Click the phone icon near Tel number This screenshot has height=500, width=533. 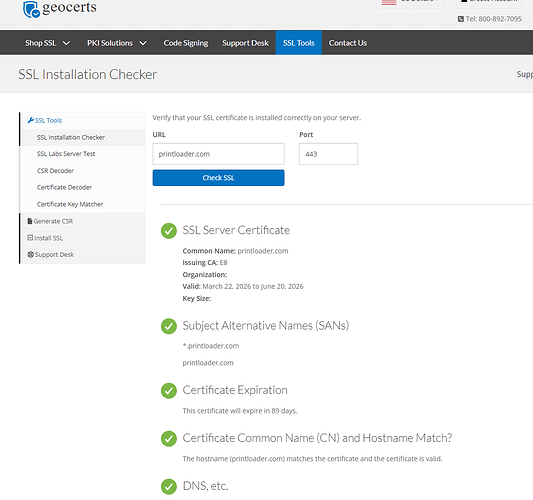(461, 19)
